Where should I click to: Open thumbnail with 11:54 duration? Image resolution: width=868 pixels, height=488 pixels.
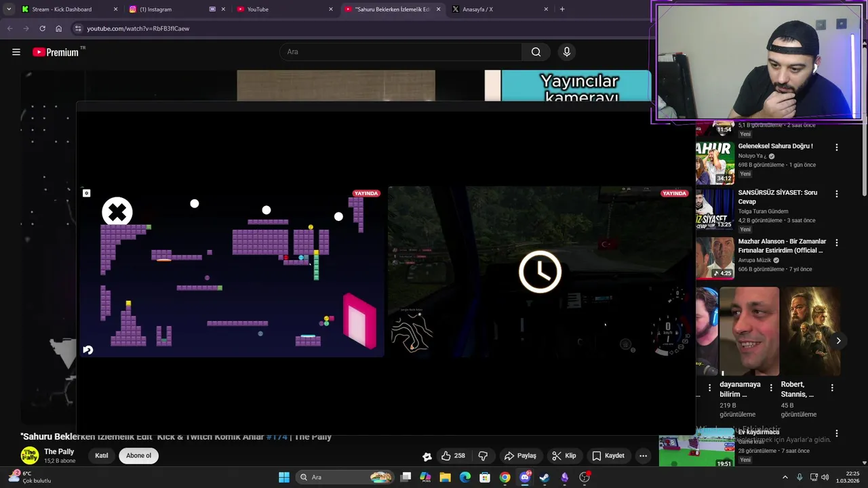coord(715,128)
